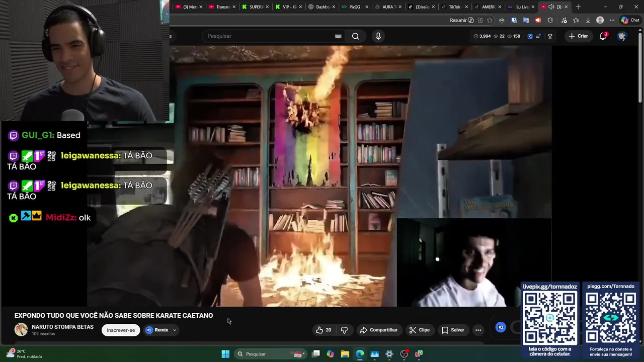The height and width of the screenshot is (362, 644).
Task: Click the Resumir button in address bar
Action: [462, 20]
